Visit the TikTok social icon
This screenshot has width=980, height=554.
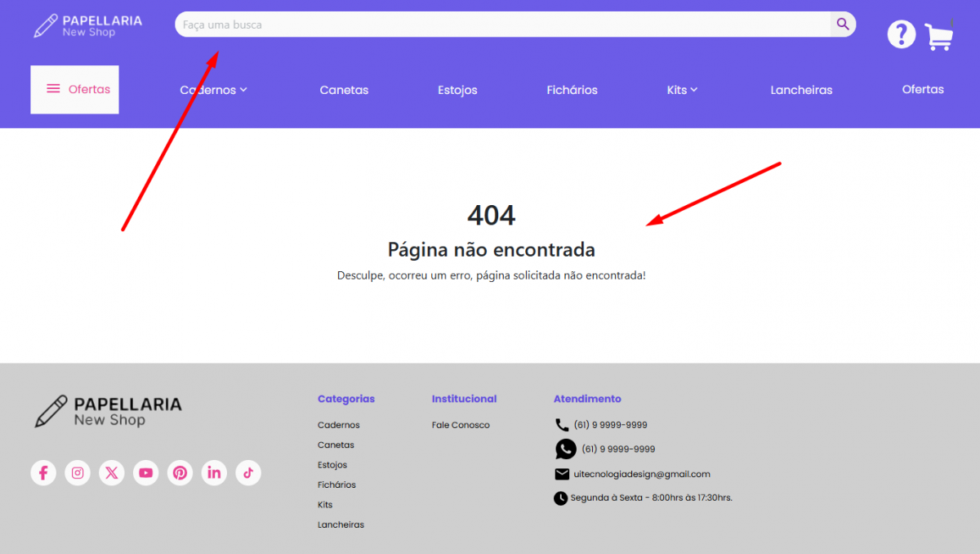click(x=248, y=472)
